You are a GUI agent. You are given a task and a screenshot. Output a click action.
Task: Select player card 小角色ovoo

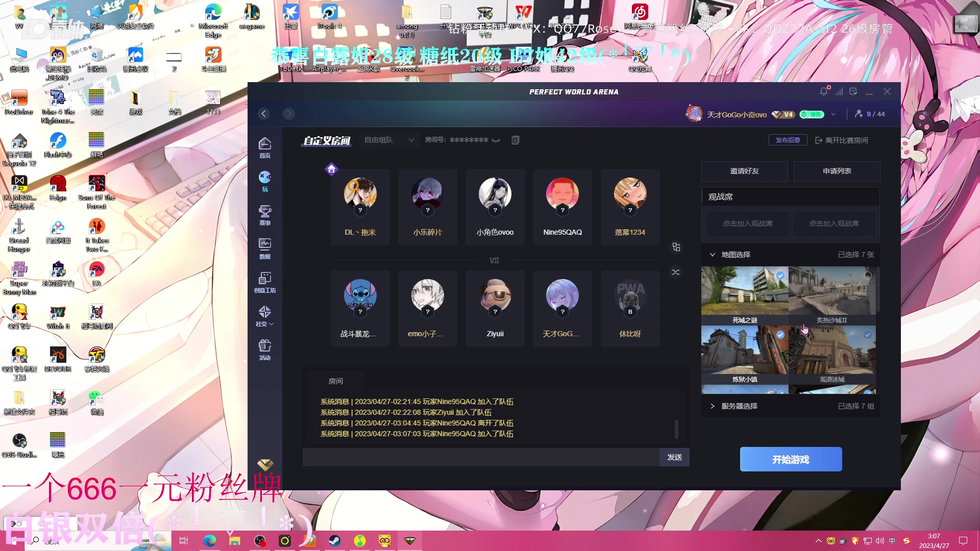[x=495, y=207]
